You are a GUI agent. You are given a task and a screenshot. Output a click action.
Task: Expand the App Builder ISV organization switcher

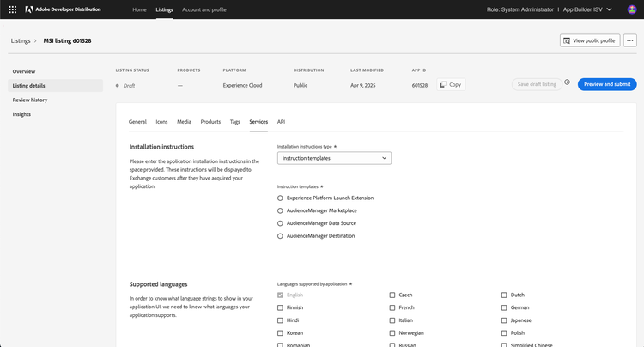(587, 9)
